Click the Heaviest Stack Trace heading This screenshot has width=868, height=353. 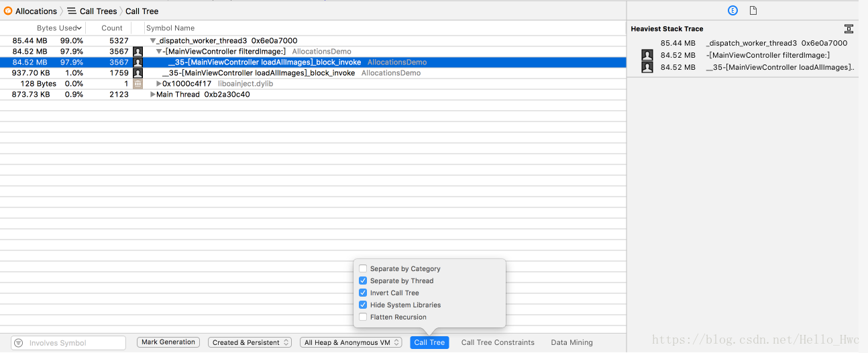tap(667, 29)
